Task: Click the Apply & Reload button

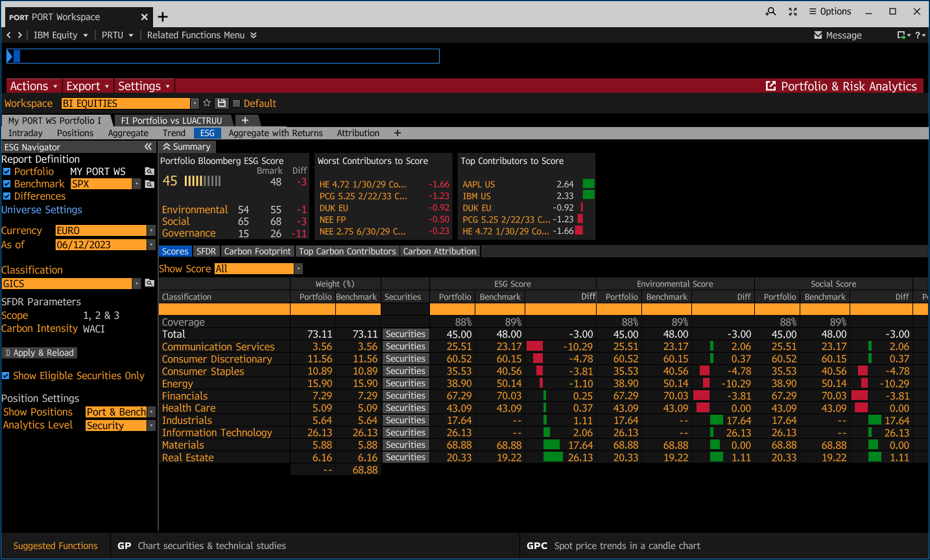Action: (40, 353)
